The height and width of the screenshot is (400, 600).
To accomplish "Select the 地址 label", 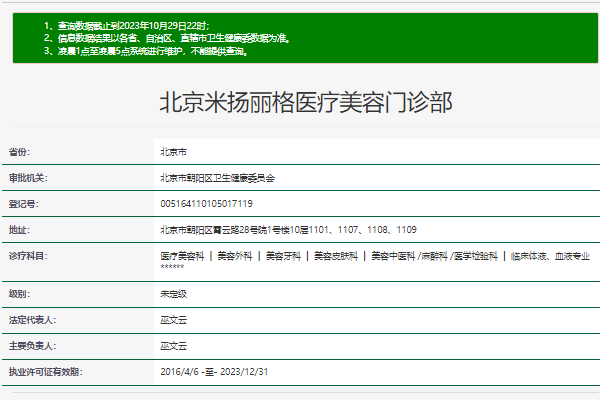I will point(20,230).
